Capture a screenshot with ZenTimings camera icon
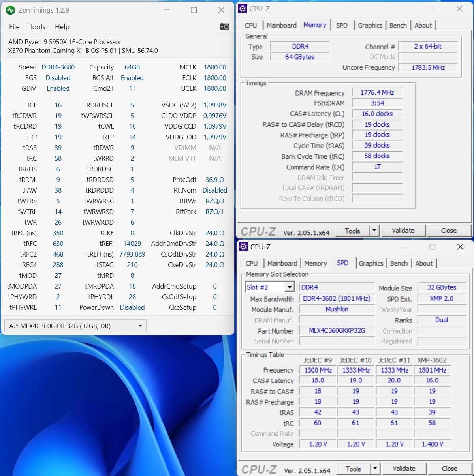This screenshot has height=476, width=474. (x=224, y=26)
